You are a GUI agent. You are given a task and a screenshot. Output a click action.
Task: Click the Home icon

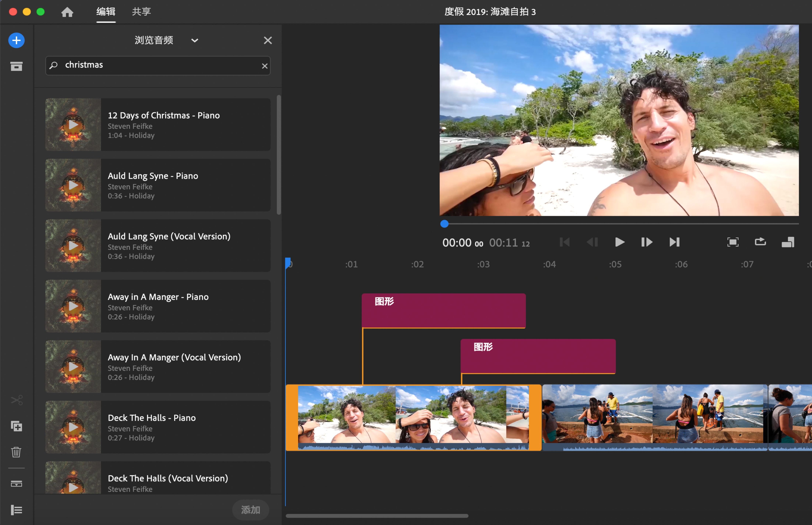point(67,12)
